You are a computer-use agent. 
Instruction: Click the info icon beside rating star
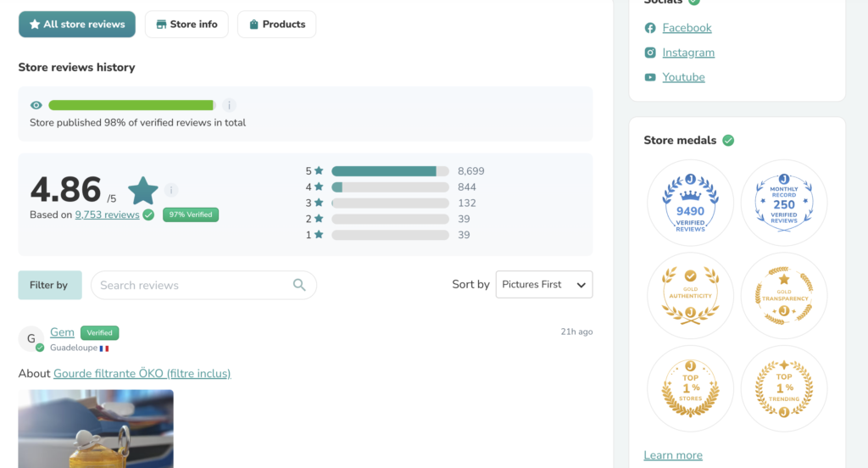click(x=171, y=190)
